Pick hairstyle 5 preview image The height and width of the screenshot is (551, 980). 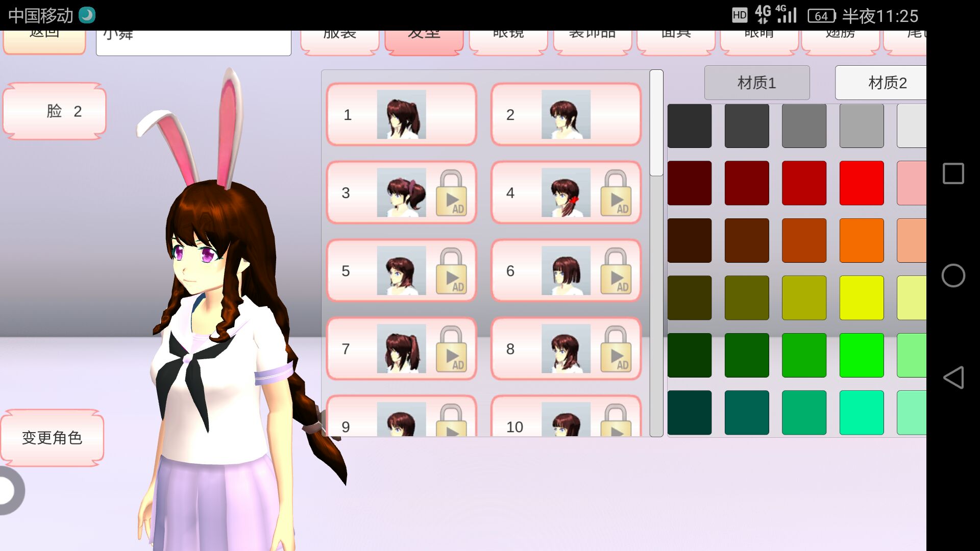coord(401,271)
